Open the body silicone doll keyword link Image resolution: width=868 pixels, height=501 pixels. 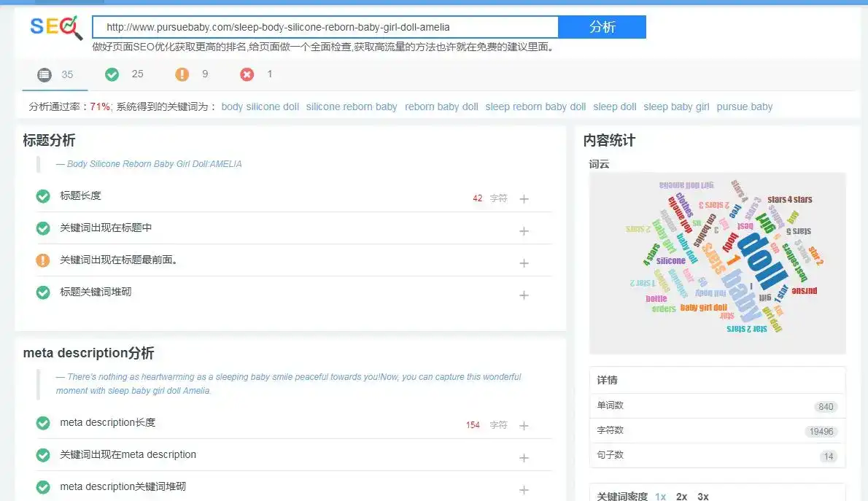click(x=260, y=107)
